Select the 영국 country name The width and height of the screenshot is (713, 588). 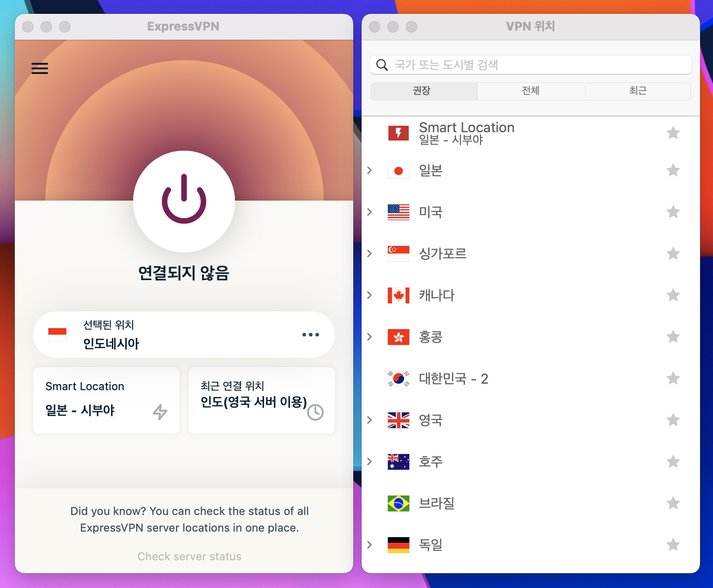click(431, 420)
